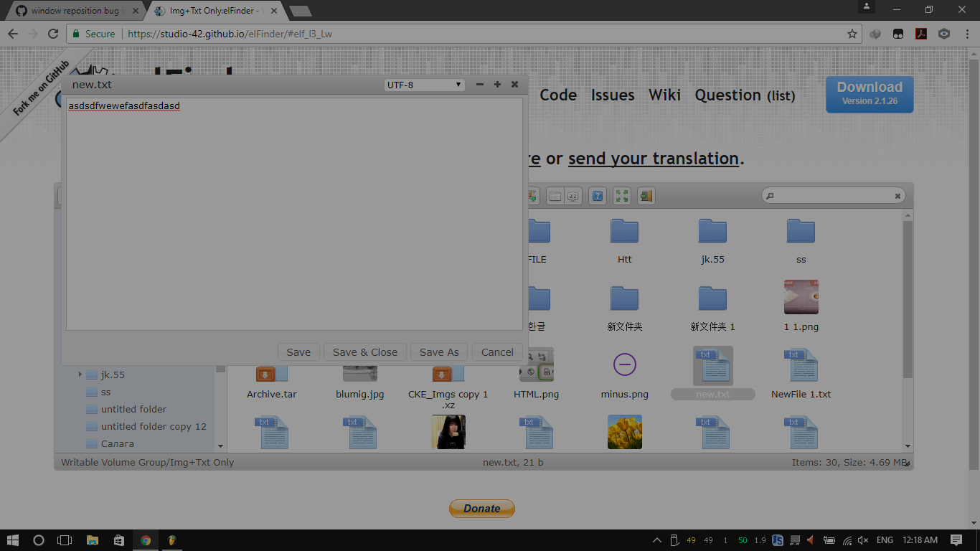The width and height of the screenshot is (980, 551).
Task: Open the Code menu link
Action: point(558,95)
